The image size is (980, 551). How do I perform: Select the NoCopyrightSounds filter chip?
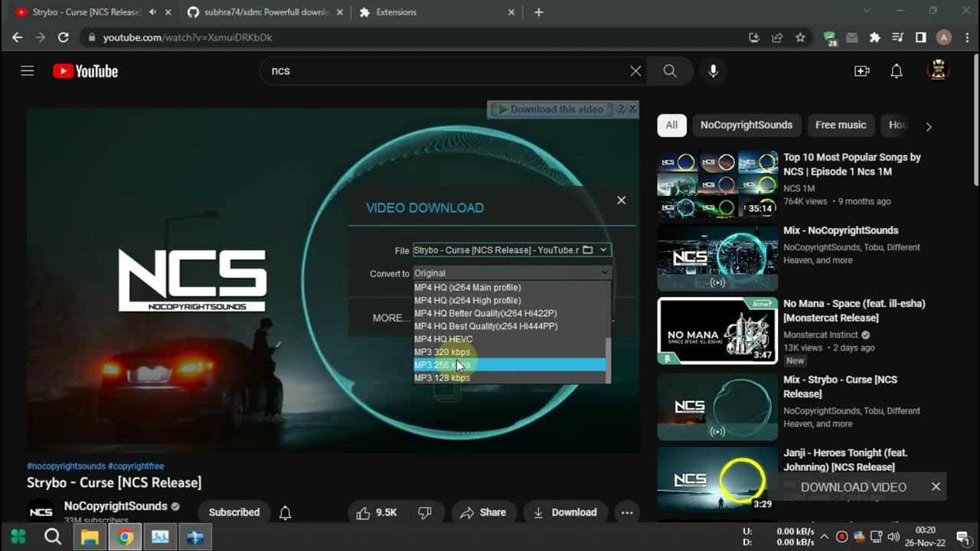point(746,126)
